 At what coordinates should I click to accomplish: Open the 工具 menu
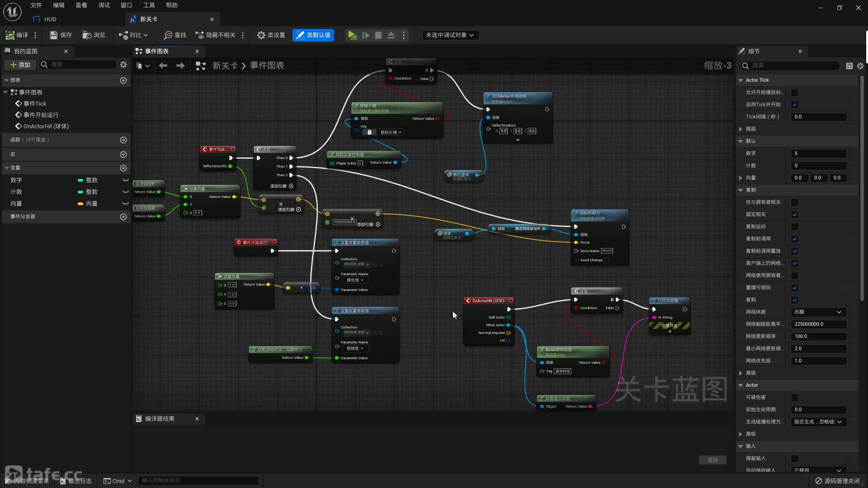149,5
